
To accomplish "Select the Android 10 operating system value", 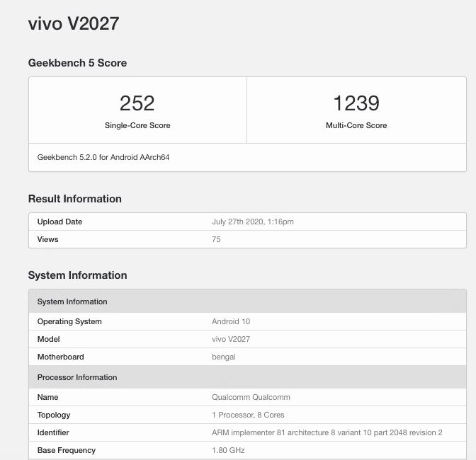I will [231, 321].
